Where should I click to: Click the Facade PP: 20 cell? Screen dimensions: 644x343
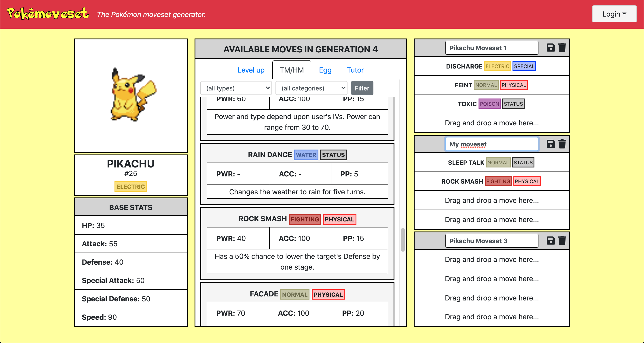[360, 313]
